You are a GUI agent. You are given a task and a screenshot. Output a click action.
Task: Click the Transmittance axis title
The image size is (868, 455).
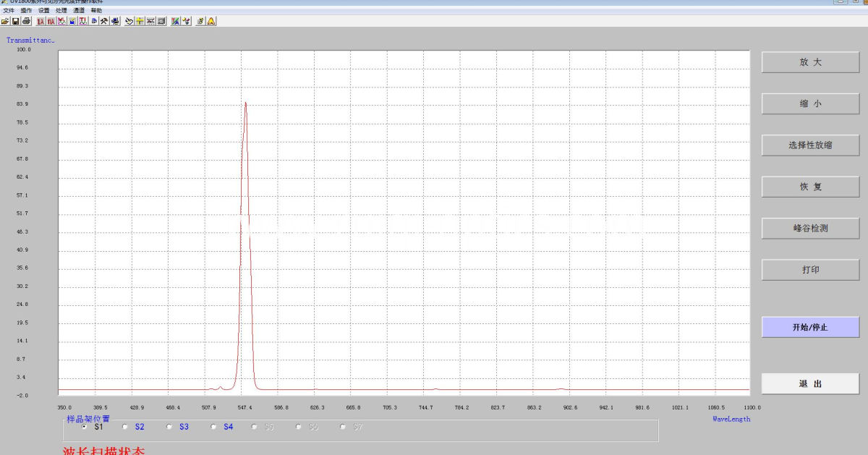pyautogui.click(x=30, y=41)
